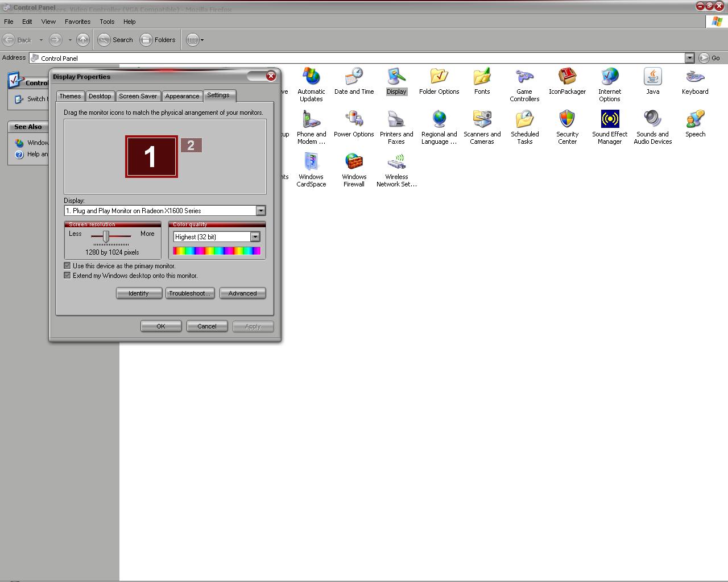
Task: Click the Go button beside Address bar
Action: [709, 58]
